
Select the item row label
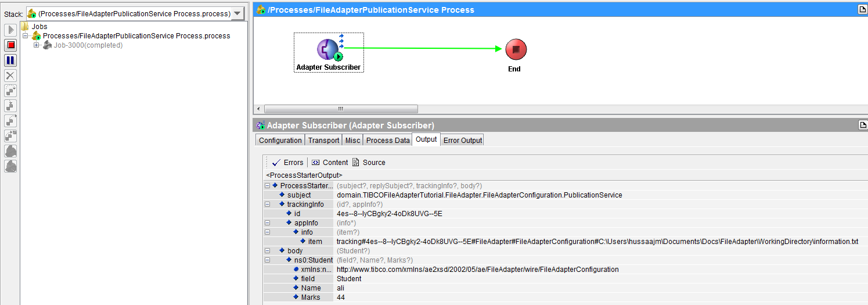[x=315, y=242]
